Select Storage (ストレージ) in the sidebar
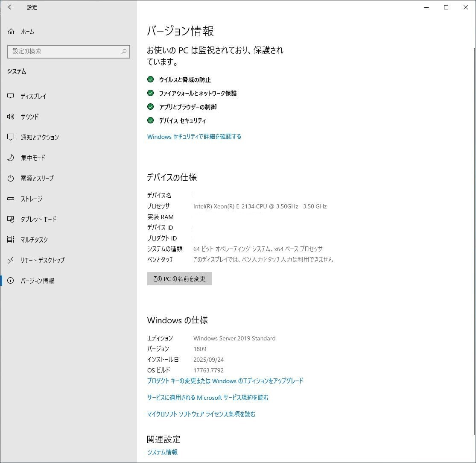The height and width of the screenshot is (463, 476). (x=31, y=199)
